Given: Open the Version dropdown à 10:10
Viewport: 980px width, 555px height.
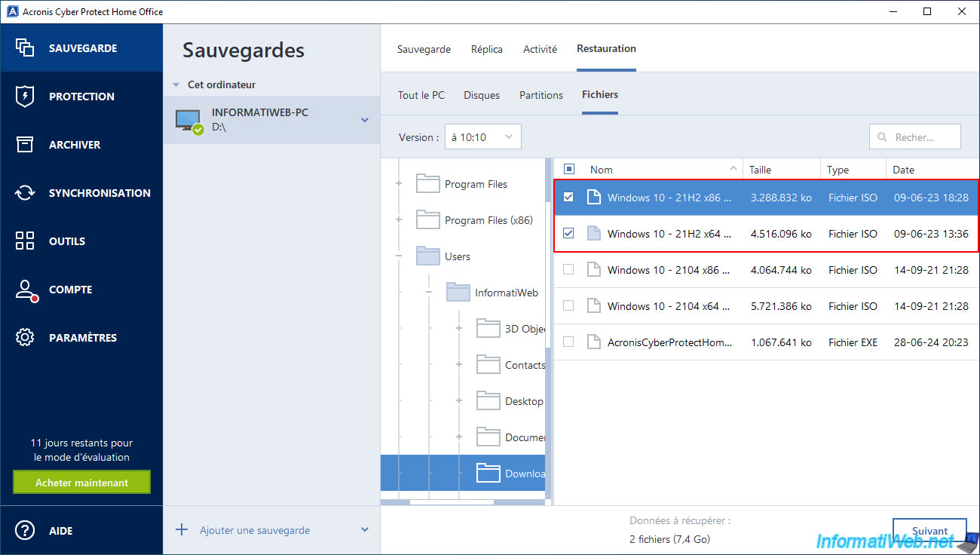Looking at the screenshot, I should (482, 137).
